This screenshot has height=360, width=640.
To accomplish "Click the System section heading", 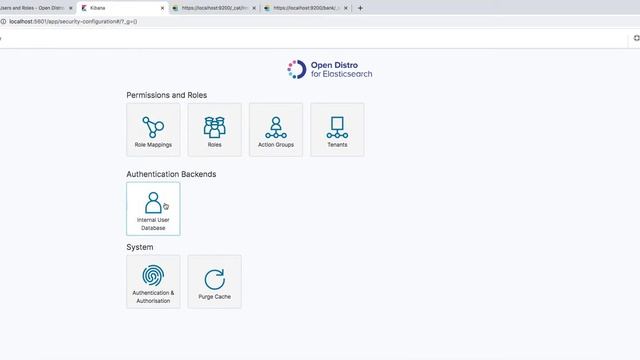I will coord(140,247).
